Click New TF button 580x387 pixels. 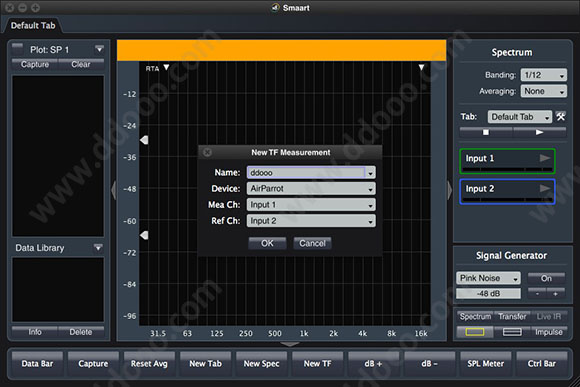pyautogui.click(x=317, y=364)
